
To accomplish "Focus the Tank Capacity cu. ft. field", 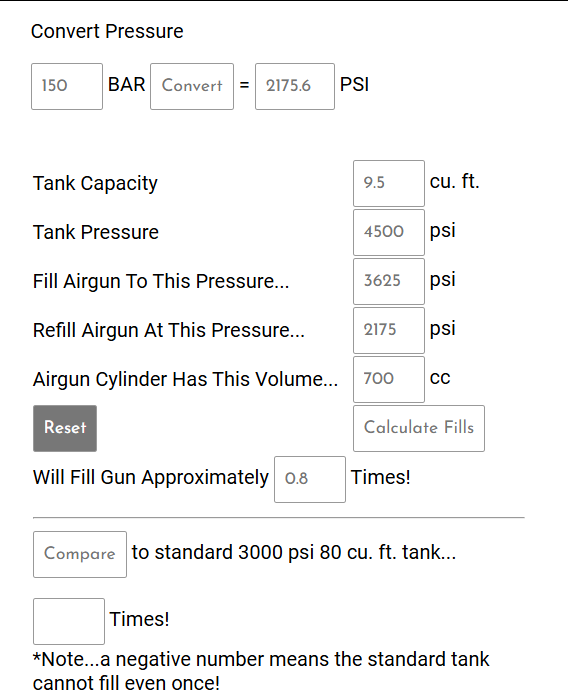I will [389, 184].
